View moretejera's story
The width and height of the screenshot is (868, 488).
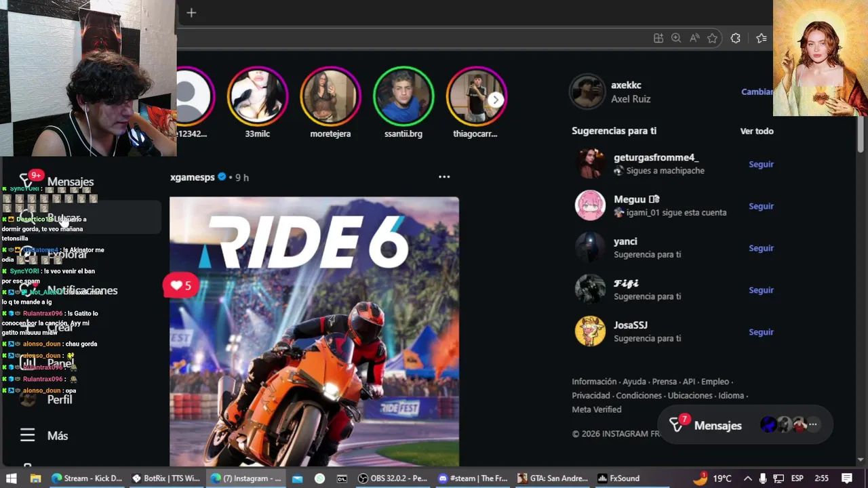pyautogui.click(x=330, y=96)
